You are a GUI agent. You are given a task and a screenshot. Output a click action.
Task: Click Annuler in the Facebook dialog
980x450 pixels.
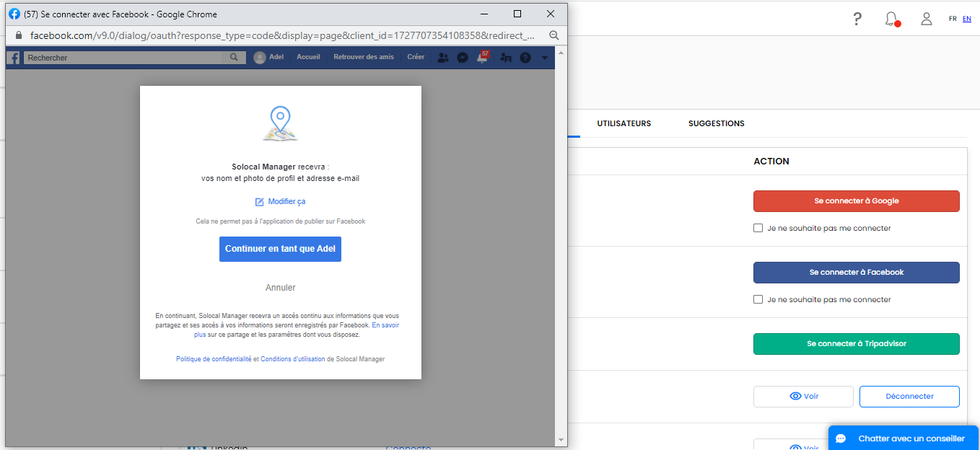281,288
